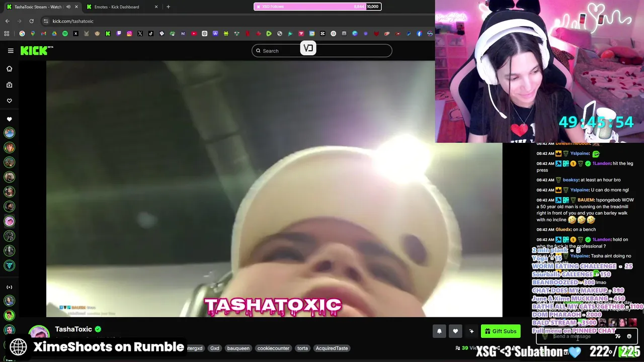This screenshot has width=644, height=362.
Task: Open emoji picker in chat input
Action: 629,336
